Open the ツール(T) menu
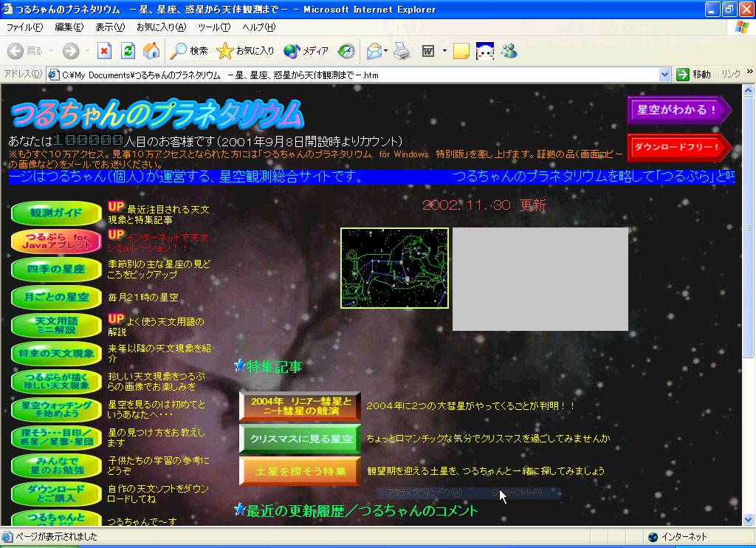Image resolution: width=756 pixels, height=548 pixels. 213,27
